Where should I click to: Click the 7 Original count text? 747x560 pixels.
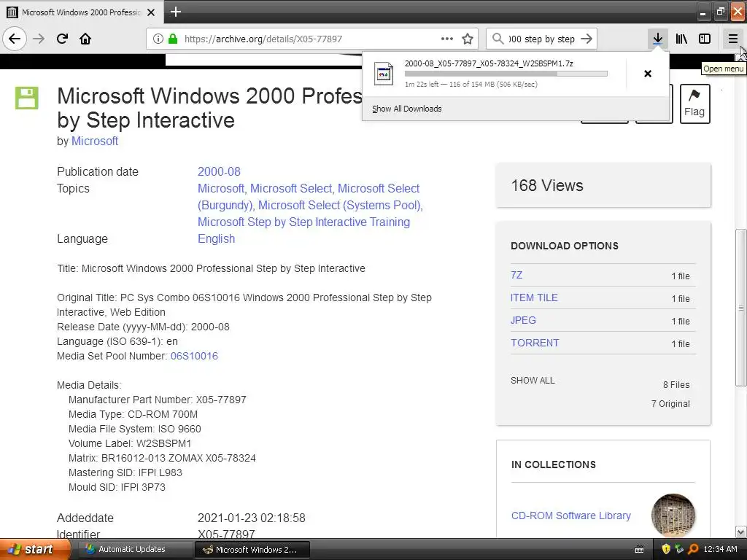tap(670, 404)
